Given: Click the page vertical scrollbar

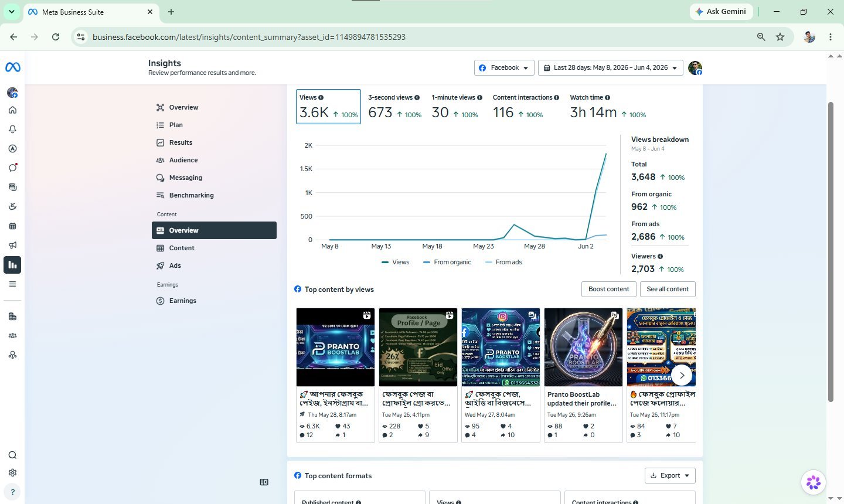Looking at the screenshot, I should (831, 252).
